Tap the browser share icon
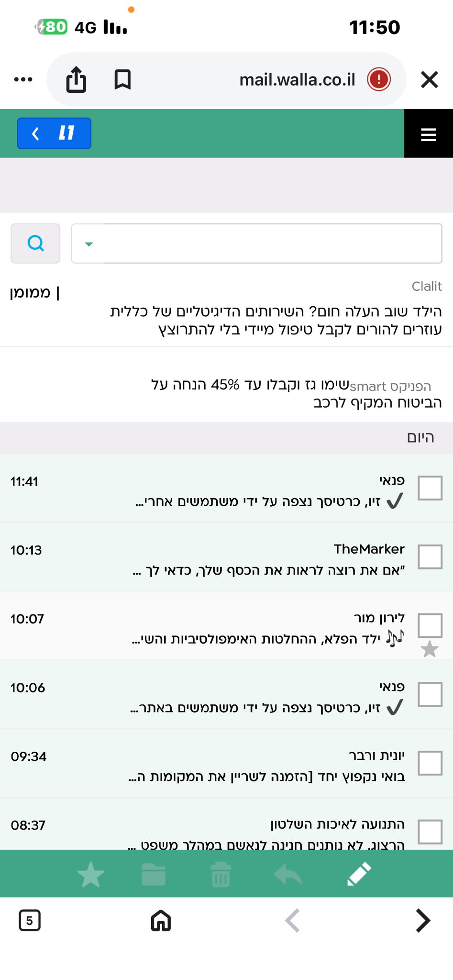The width and height of the screenshot is (453, 980). (x=76, y=79)
